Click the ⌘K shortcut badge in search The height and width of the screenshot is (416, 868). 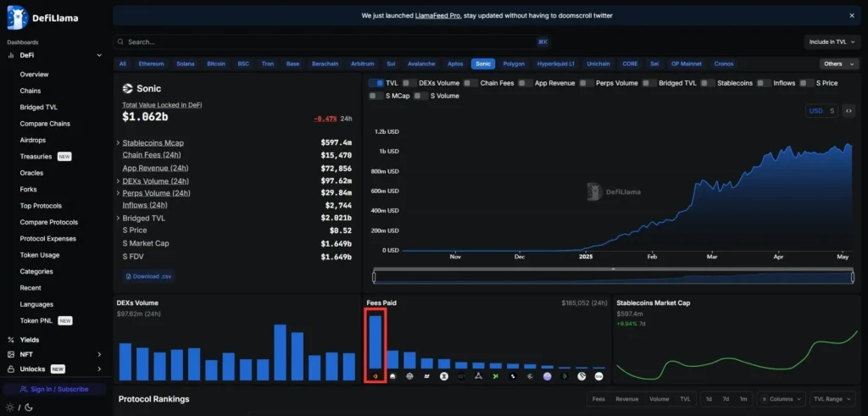pyautogui.click(x=542, y=42)
